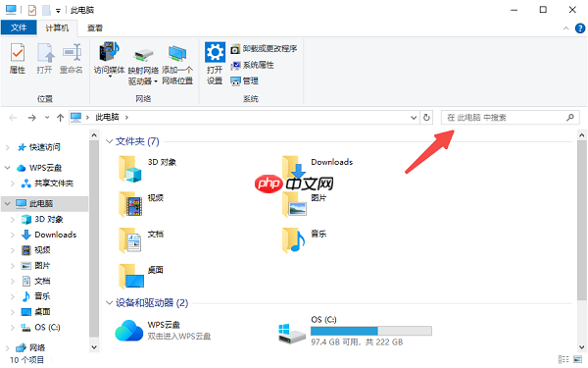Click sidebar scrollbar up arrow
Screen dimensions: 588x368
point(94,135)
